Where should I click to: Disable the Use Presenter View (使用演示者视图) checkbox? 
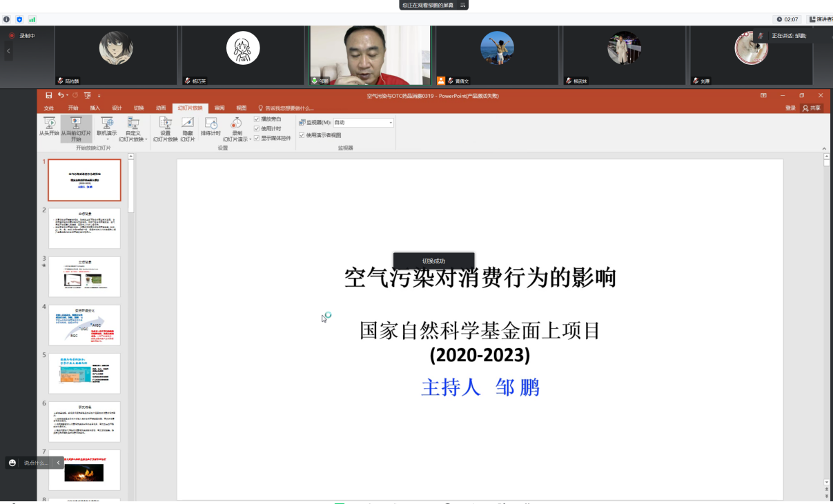pyautogui.click(x=302, y=135)
